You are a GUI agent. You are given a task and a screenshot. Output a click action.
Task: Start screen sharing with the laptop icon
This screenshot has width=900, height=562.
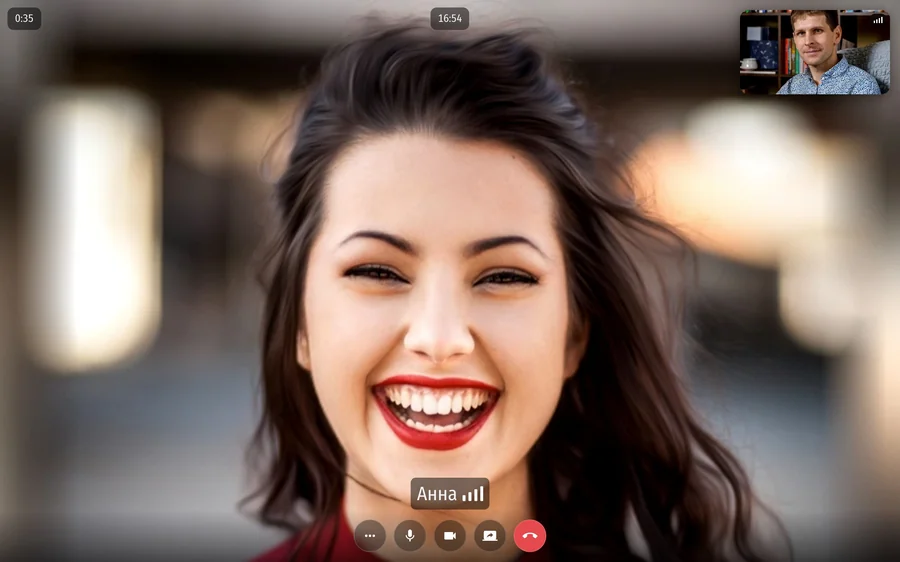click(490, 536)
